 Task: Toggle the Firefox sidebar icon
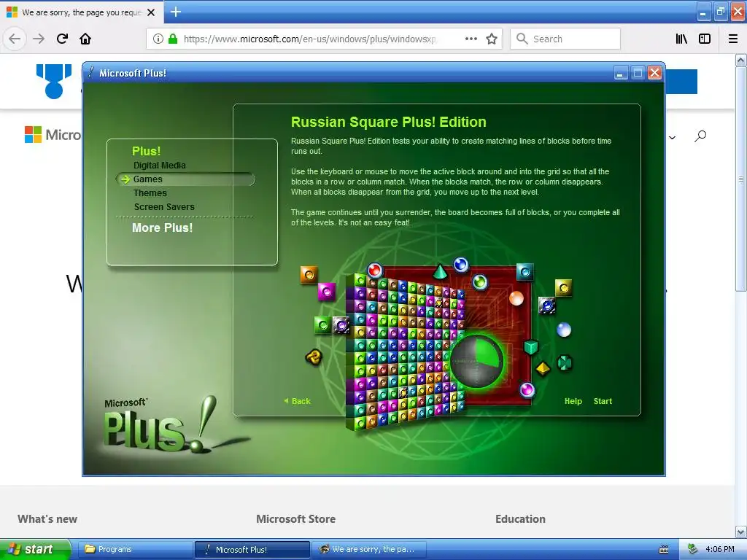705,39
